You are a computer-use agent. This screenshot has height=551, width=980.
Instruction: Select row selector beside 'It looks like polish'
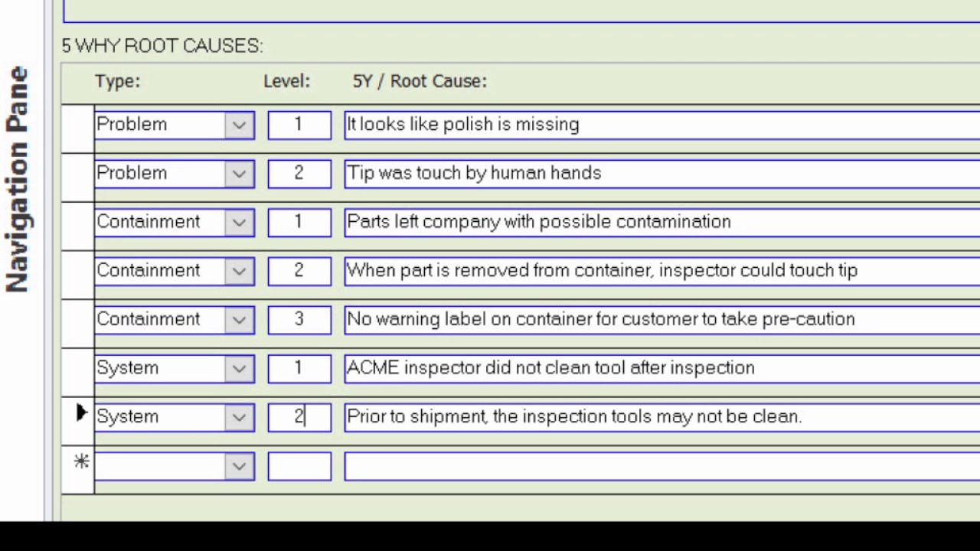click(x=78, y=127)
